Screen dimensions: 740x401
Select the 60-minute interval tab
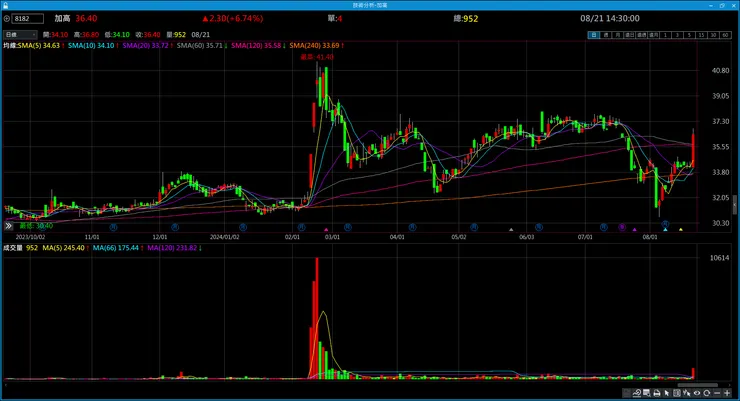tap(725, 35)
